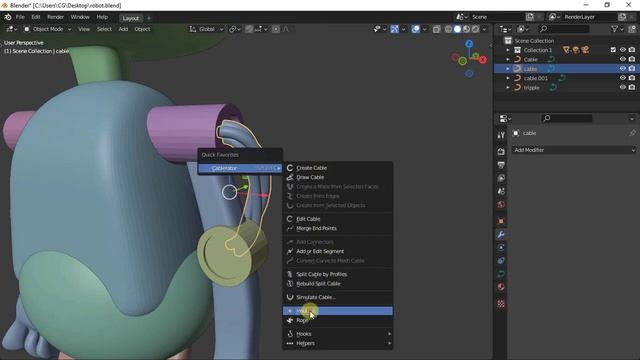
Task: Add a new workspace with plus button
Action: (149, 18)
